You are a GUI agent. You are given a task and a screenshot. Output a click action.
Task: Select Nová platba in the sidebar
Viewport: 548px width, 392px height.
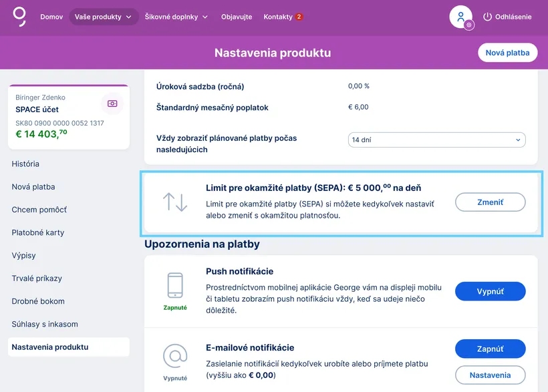33,187
